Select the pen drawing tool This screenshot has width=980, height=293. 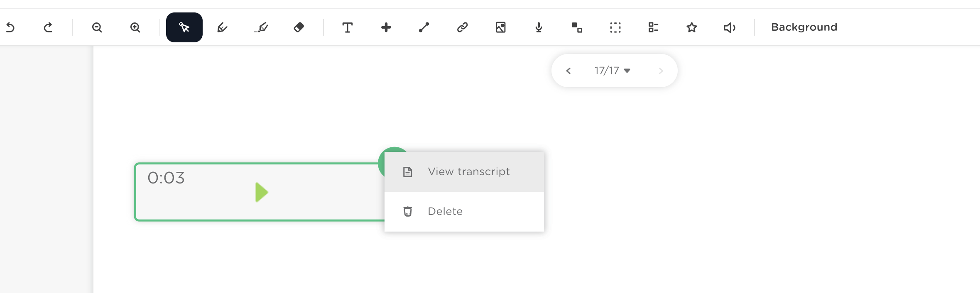coord(223,27)
